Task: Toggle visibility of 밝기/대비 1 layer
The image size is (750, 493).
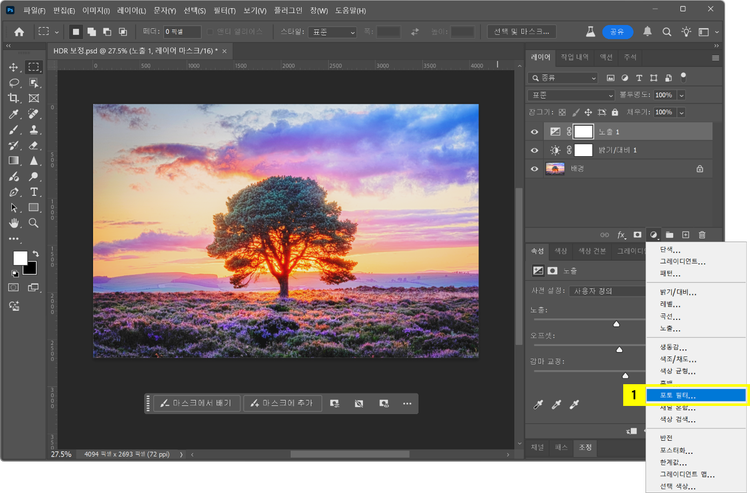Action: tap(534, 150)
